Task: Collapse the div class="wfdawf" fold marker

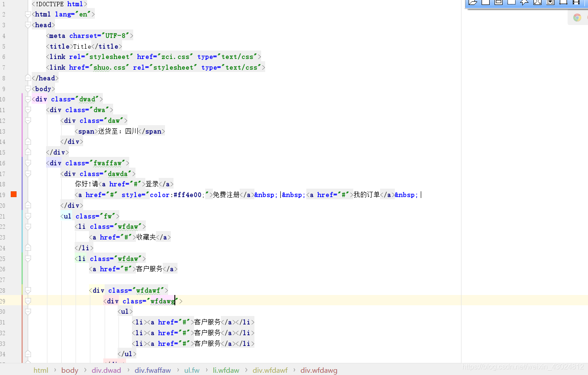Action: pos(28,291)
